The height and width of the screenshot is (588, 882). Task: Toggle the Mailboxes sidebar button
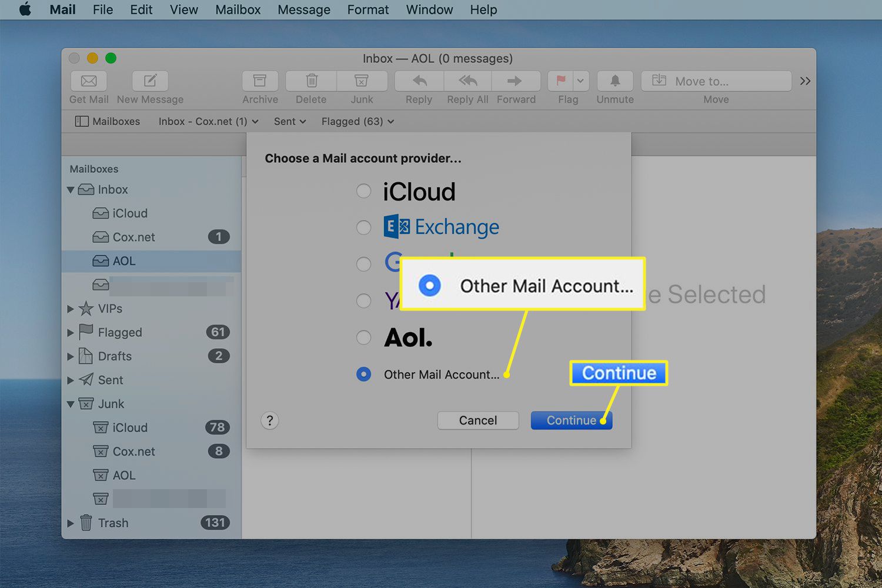[108, 121]
